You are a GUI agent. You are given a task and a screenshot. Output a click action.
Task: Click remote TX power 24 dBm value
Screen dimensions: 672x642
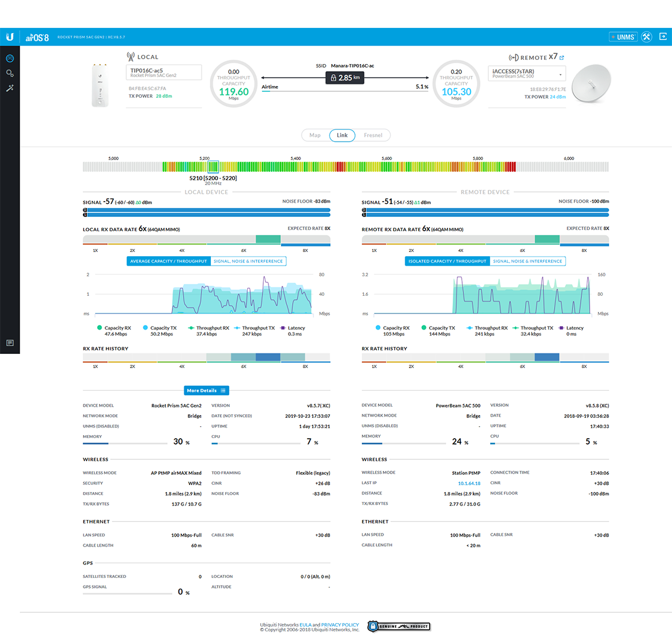point(558,97)
